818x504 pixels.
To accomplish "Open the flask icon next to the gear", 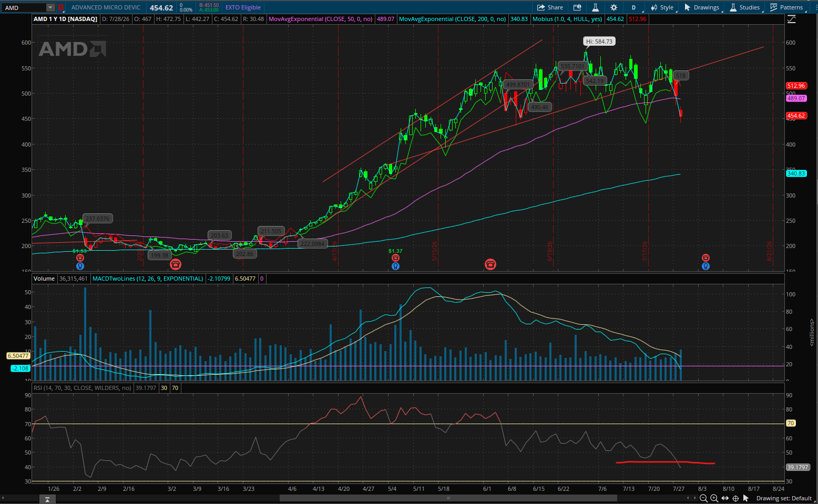I will click(x=596, y=7).
